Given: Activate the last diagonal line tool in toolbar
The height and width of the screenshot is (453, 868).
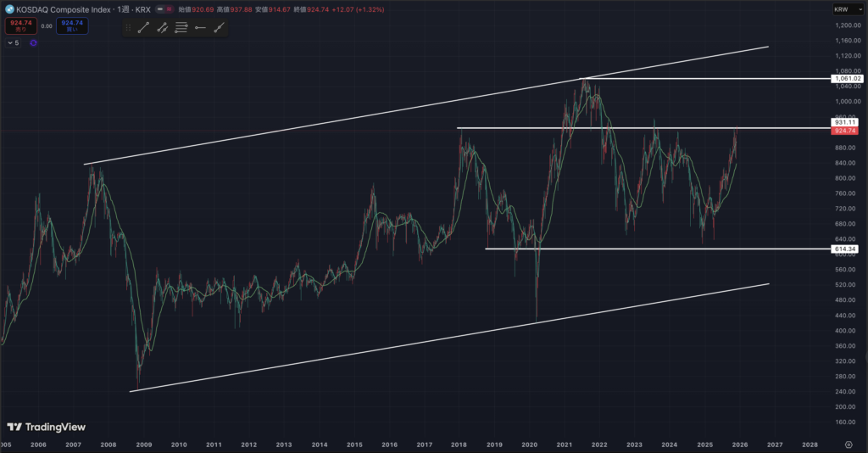Looking at the screenshot, I should 219,27.
